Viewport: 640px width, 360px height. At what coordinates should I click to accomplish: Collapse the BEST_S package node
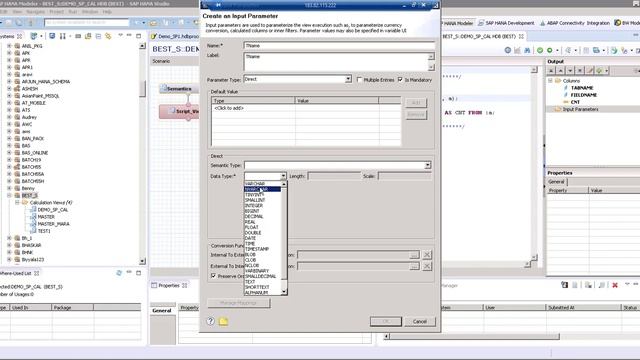point(9,196)
